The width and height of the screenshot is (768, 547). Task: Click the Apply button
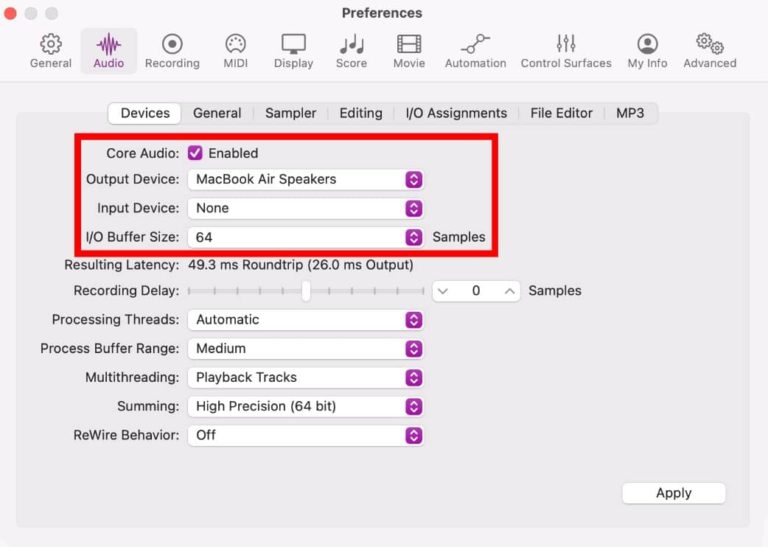click(673, 493)
